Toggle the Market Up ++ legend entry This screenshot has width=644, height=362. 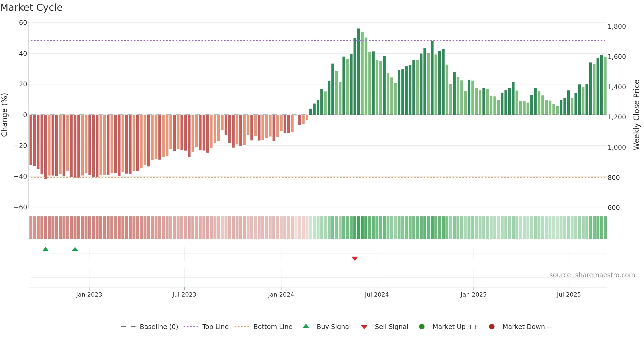coord(448,327)
